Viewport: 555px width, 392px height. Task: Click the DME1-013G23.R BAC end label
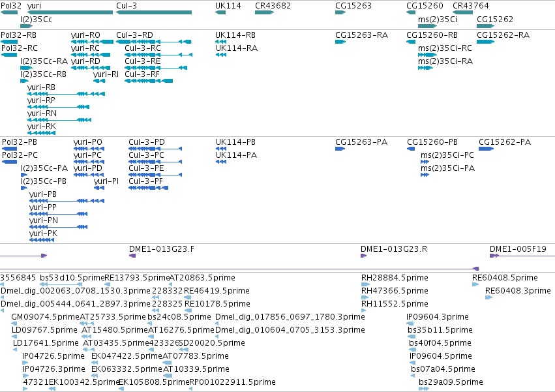click(x=394, y=249)
